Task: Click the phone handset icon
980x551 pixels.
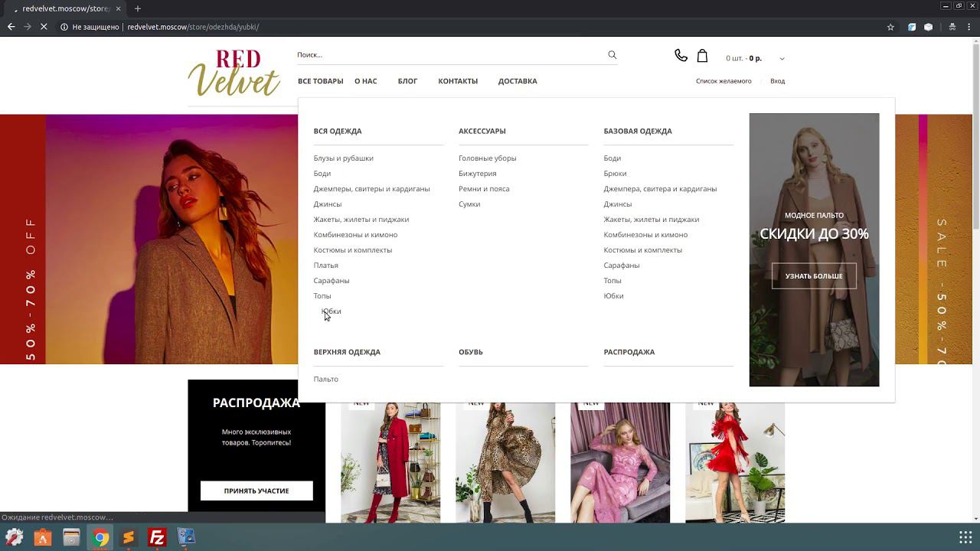Action: [681, 55]
